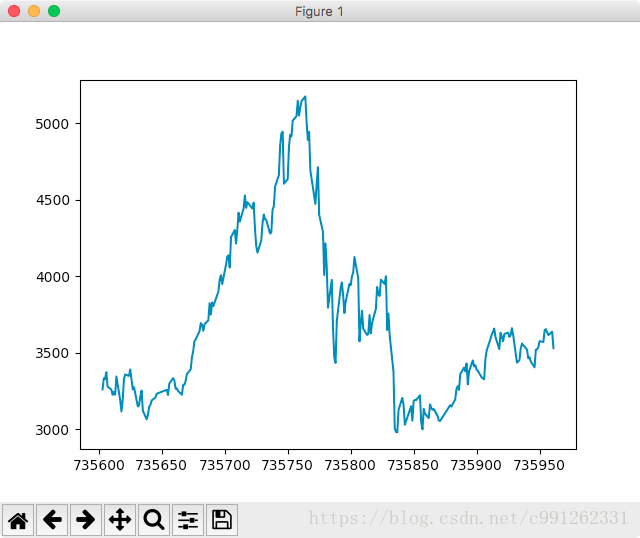This screenshot has width=640, height=538.
Task: Click the 735750 x-axis label
Action: [287, 465]
